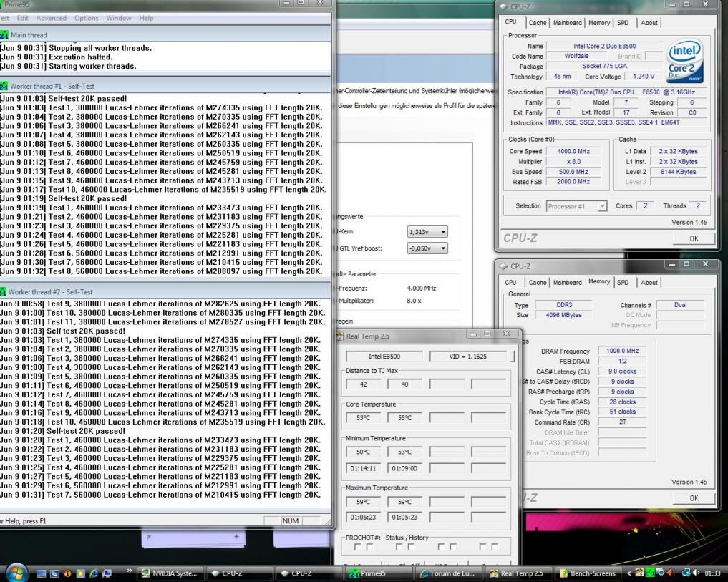The image size is (728, 582).
Task: Tick the leftmost PROCHOT status checkbox
Action: [x=357, y=547]
